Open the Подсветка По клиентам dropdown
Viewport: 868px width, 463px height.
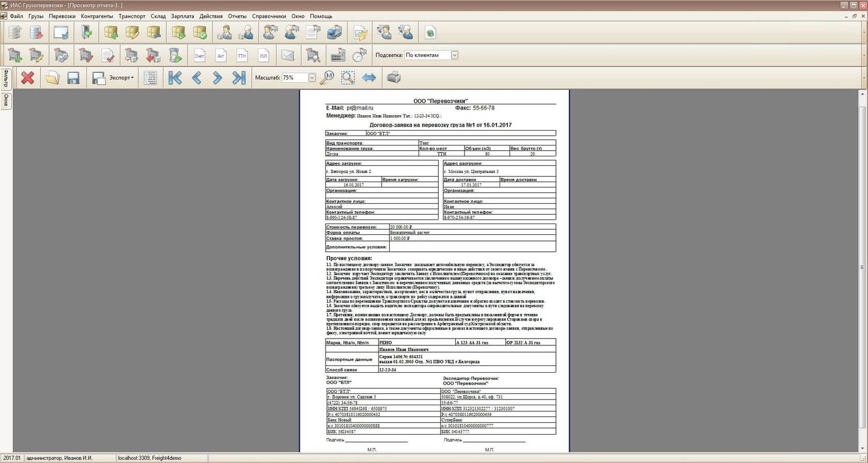pyautogui.click(x=454, y=55)
